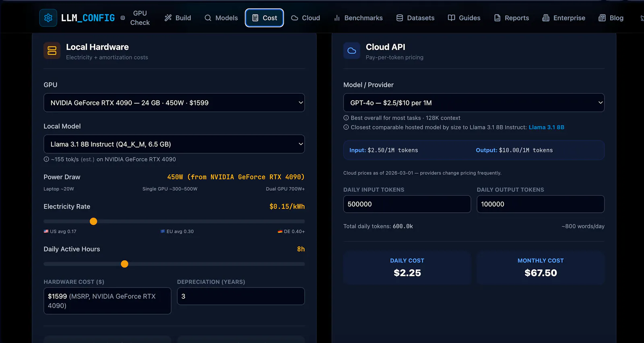Open the Models page
Screen dimensions: 644x343
[221, 18]
